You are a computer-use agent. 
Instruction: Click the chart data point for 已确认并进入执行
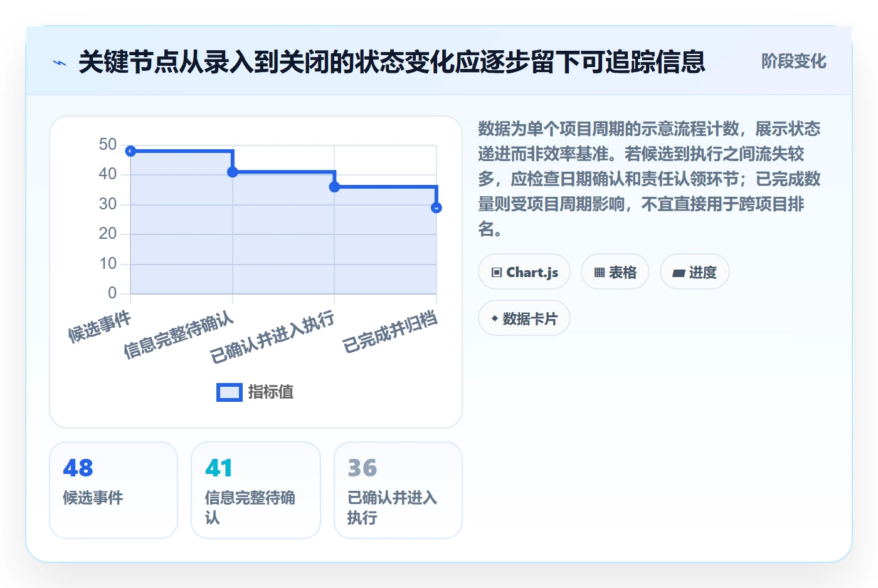[334, 187]
